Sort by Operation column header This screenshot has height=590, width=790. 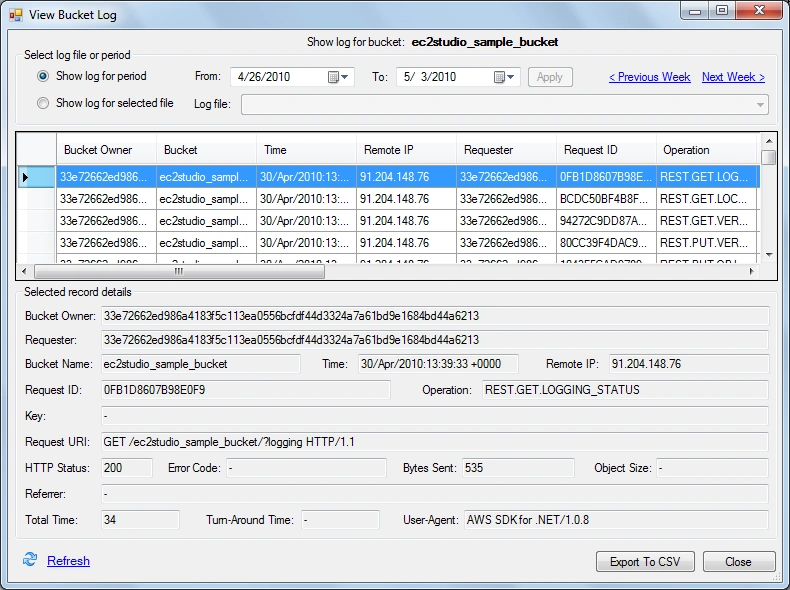(707, 150)
